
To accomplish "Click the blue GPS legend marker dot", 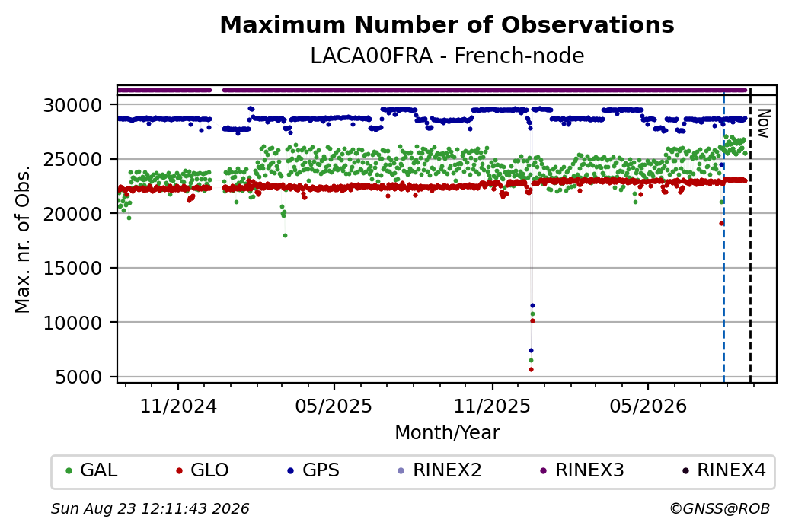I will pos(290,471).
